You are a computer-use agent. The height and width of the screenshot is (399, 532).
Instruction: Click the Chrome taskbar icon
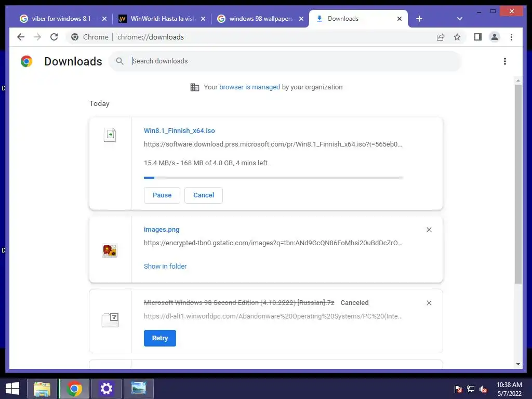point(74,389)
